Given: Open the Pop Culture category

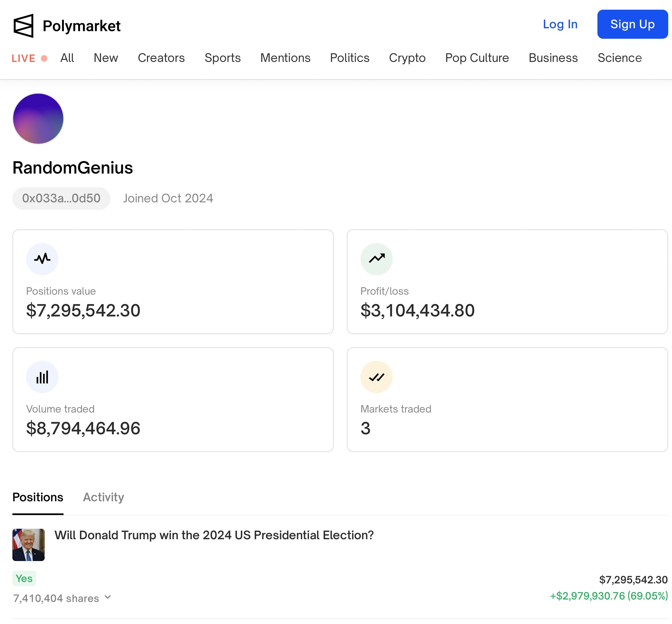Looking at the screenshot, I should (477, 58).
